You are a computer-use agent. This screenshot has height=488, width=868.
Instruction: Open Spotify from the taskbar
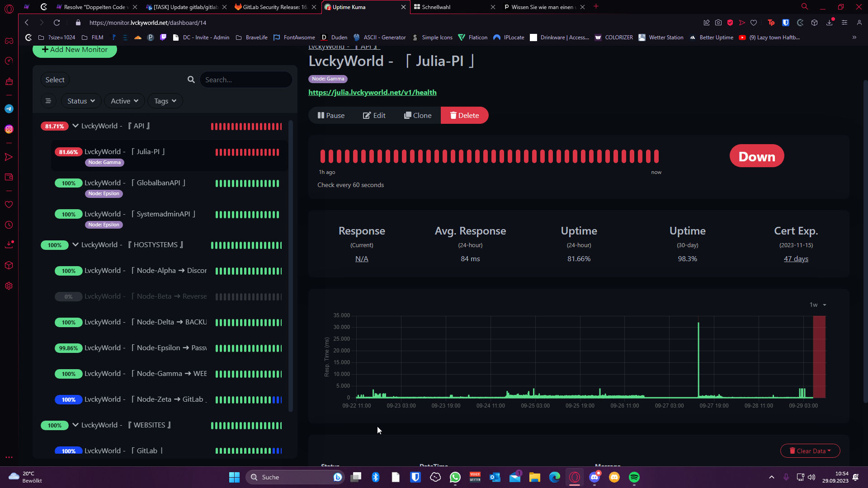[634, 477]
